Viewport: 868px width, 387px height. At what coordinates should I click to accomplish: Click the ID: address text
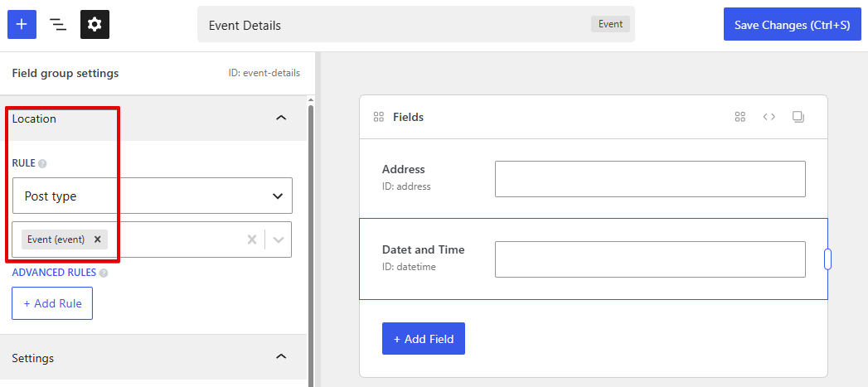406,186
